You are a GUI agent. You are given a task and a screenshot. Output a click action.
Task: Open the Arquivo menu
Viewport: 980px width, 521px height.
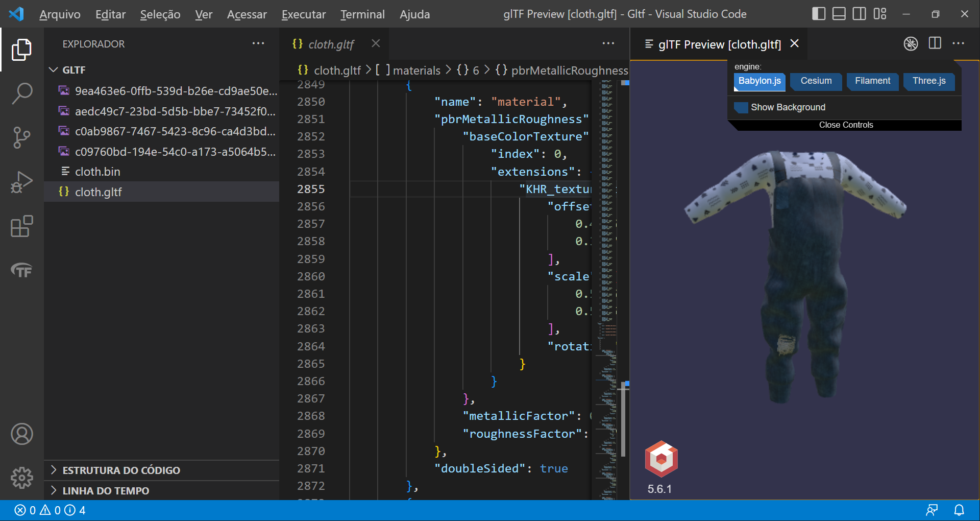[60, 14]
